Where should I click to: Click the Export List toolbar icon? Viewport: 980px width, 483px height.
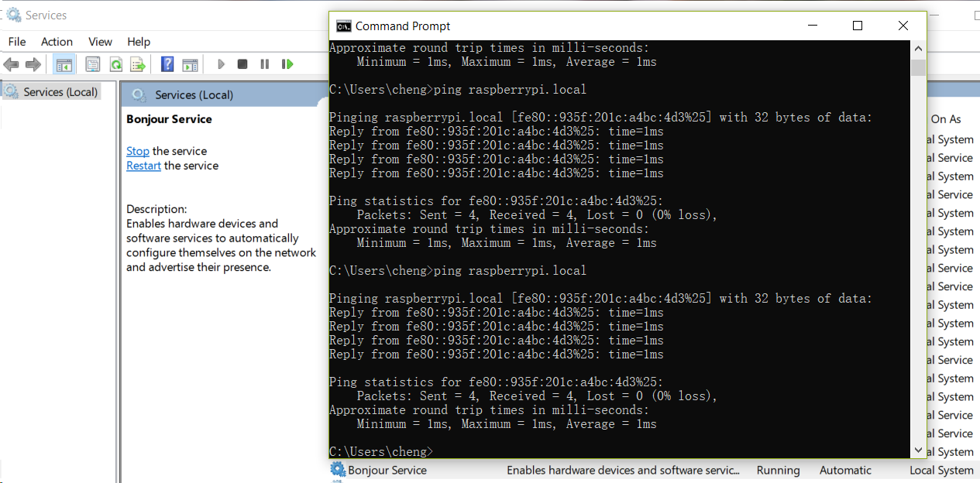pos(138,64)
